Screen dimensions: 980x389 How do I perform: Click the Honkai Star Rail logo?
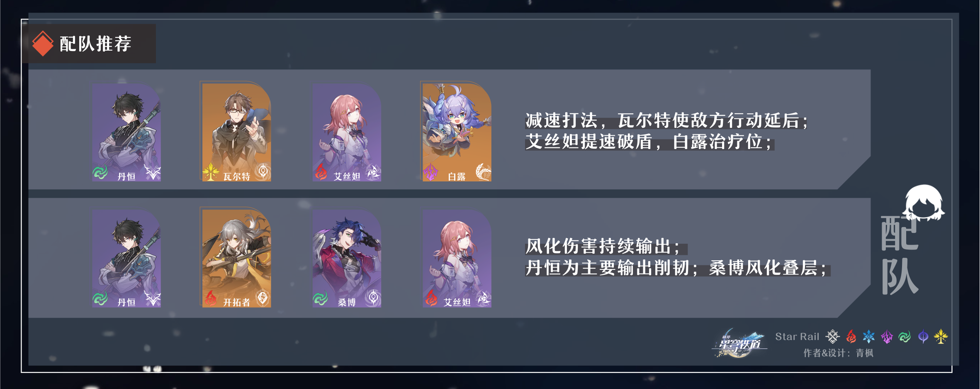pyautogui.click(x=739, y=343)
